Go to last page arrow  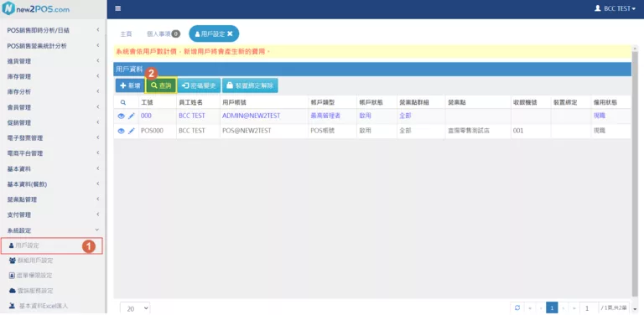click(574, 307)
